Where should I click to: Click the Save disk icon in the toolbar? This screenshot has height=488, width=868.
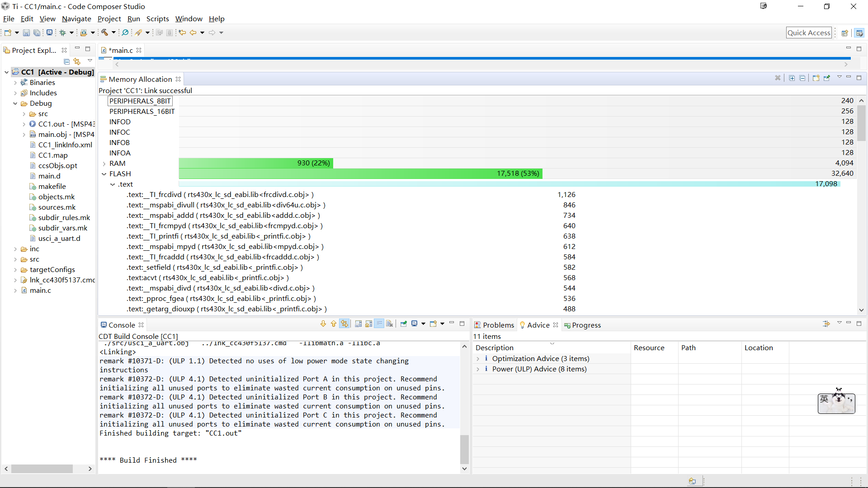click(26, 33)
